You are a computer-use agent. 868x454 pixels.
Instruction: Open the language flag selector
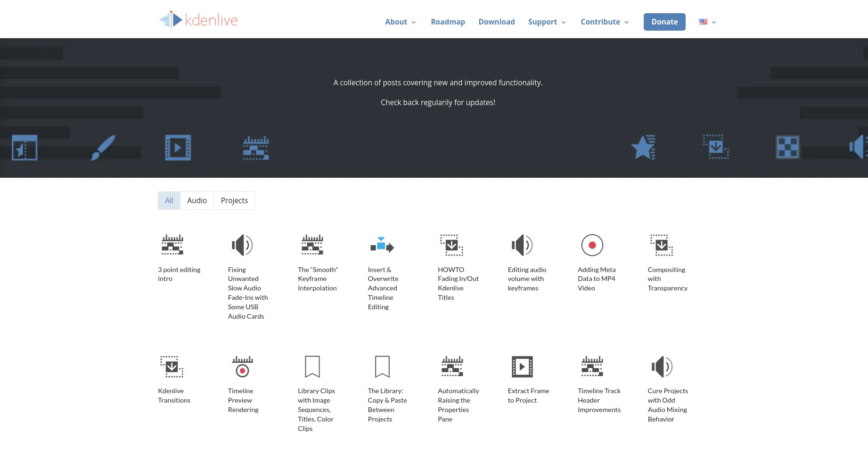(707, 22)
